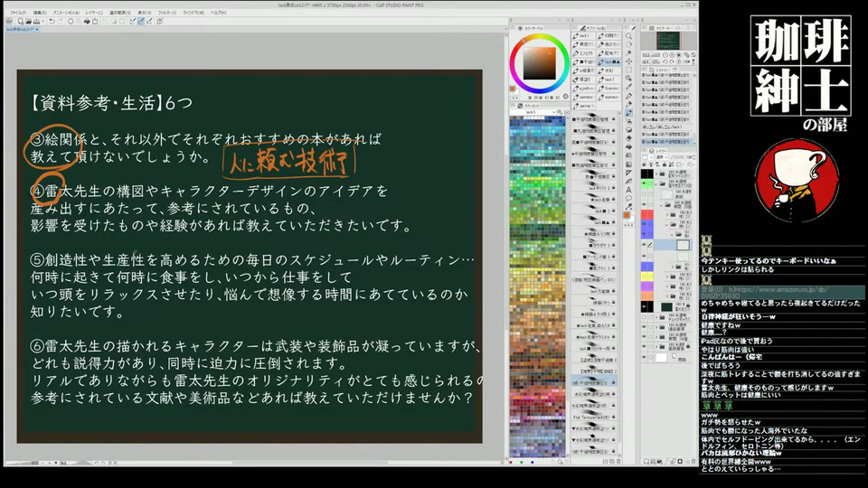Select the Text tool A icon

point(628,190)
